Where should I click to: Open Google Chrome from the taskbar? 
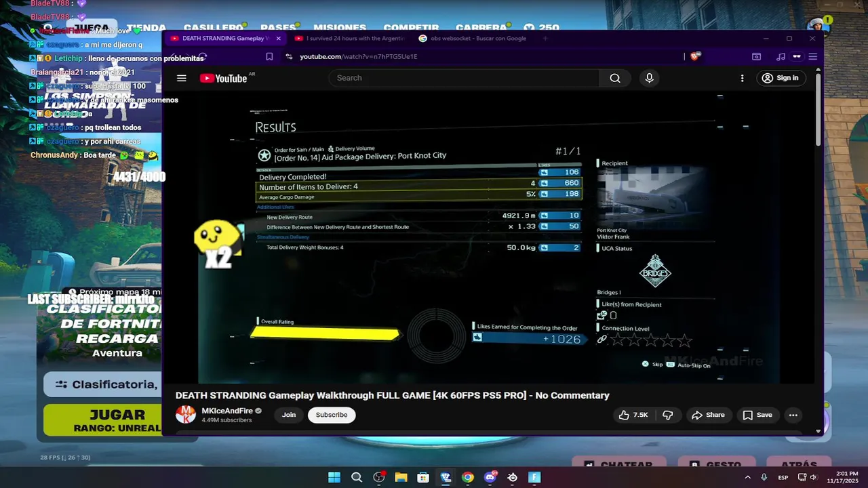pos(468,477)
